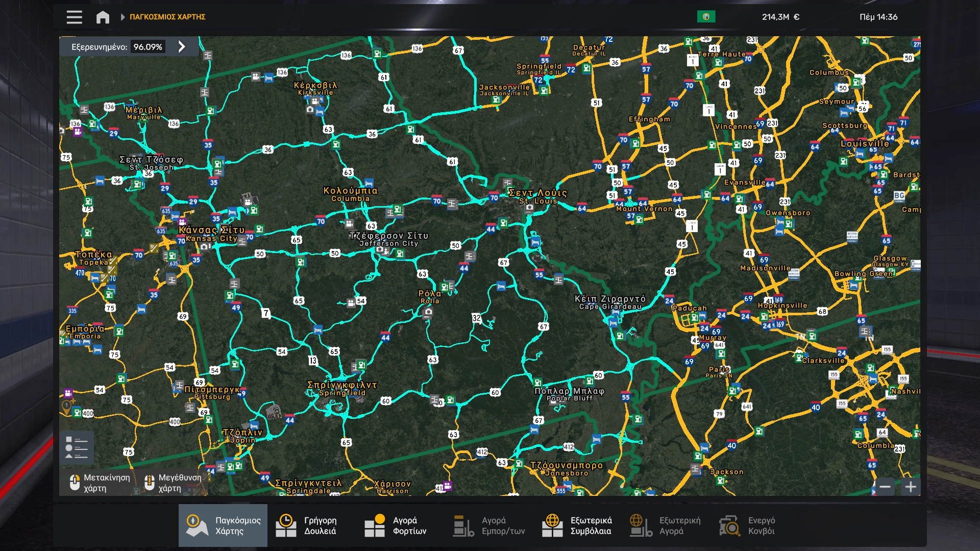The width and height of the screenshot is (980, 551).
Task: Click the camera viewpoint icon near Rolla
Action: (x=428, y=312)
